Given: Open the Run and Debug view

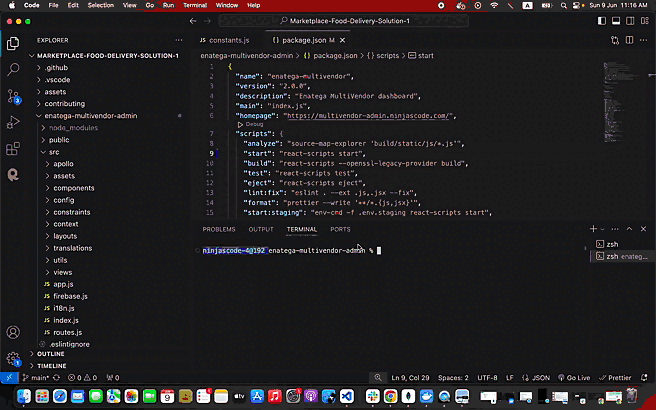Looking at the screenshot, I should 13,122.
